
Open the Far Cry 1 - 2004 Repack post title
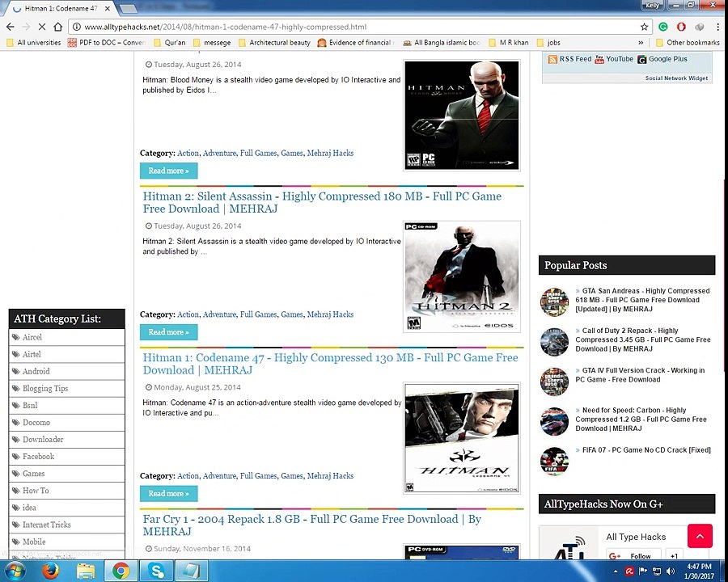tap(311, 525)
